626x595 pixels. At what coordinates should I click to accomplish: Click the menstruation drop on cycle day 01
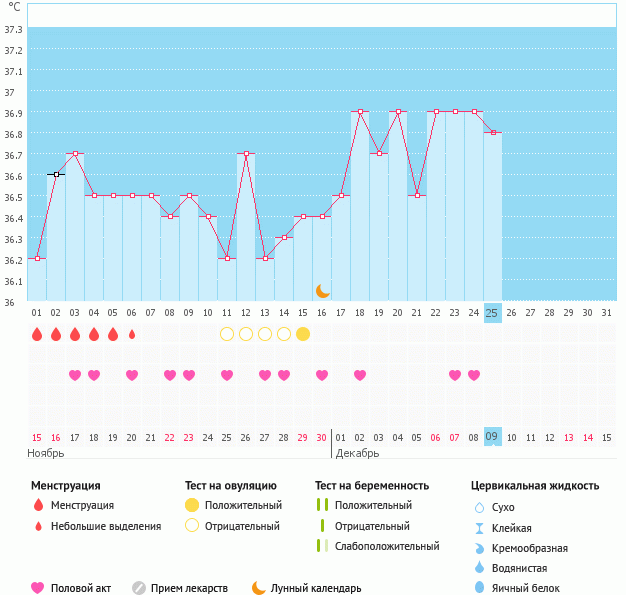click(37, 334)
